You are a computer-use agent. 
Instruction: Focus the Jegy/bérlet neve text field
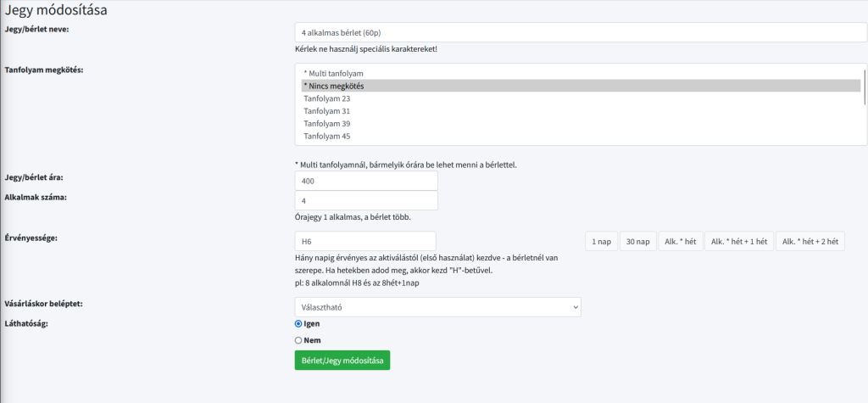pos(581,32)
